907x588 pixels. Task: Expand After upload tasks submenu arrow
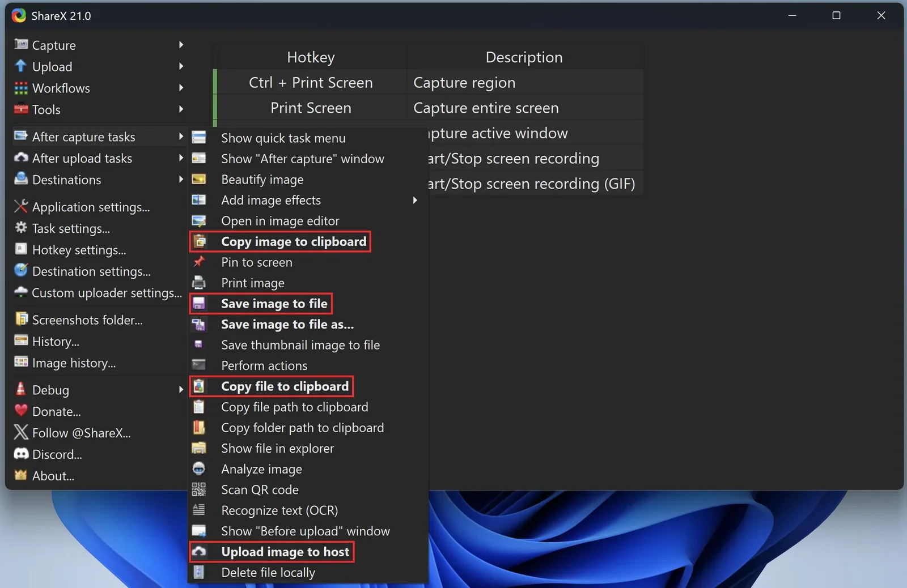tap(181, 158)
